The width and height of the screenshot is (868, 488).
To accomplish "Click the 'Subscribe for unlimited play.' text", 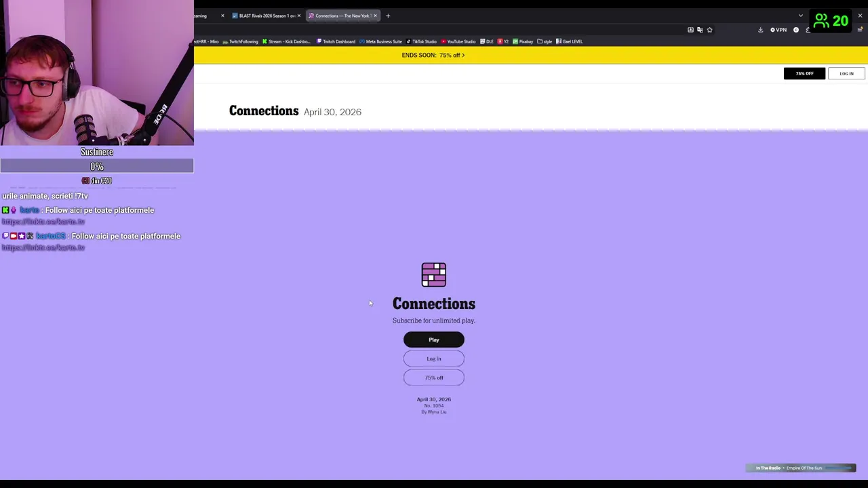I will pyautogui.click(x=434, y=321).
